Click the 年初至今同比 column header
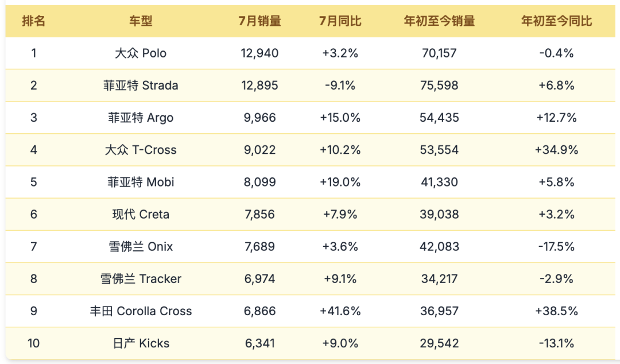The height and width of the screenshot is (364, 620). coord(556,21)
